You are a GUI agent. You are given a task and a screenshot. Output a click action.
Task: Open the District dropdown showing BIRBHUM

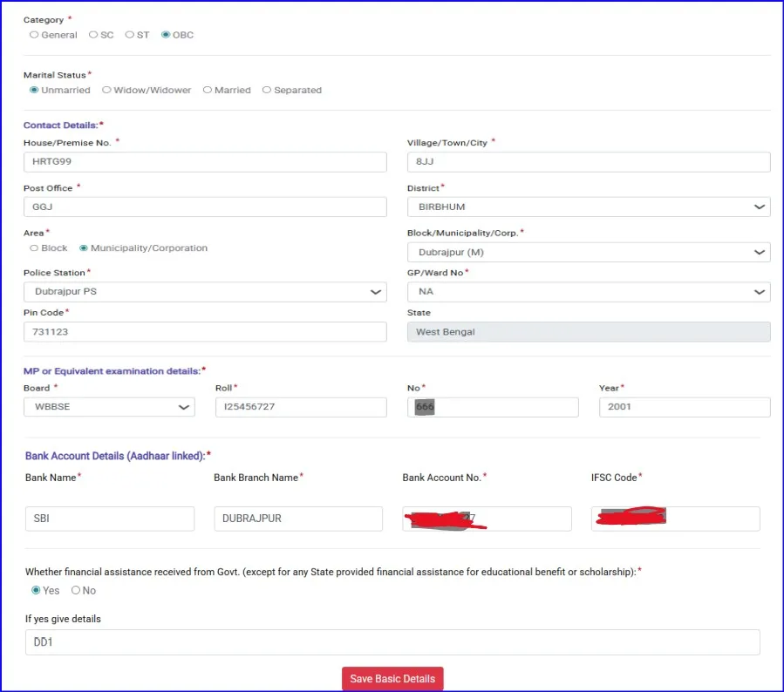coord(588,207)
